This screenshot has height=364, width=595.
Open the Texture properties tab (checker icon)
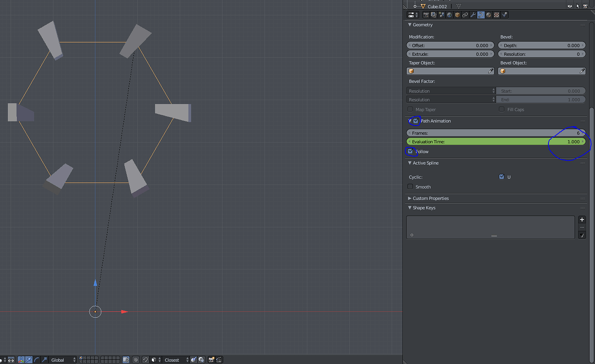click(496, 15)
